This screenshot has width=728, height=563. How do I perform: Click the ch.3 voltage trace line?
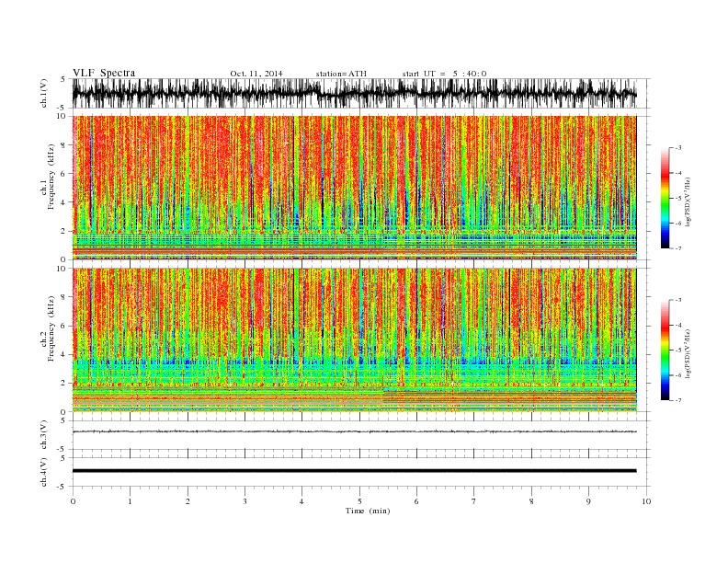[x=354, y=431]
